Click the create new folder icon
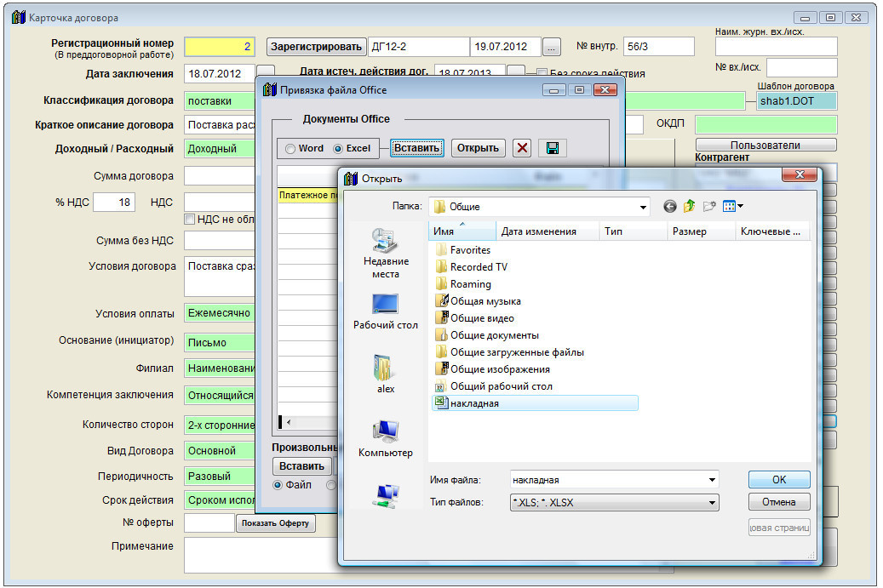Screen dimensions: 883x588 point(709,206)
